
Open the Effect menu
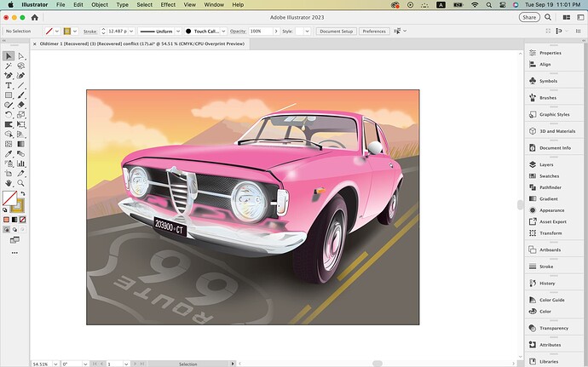[168, 4]
